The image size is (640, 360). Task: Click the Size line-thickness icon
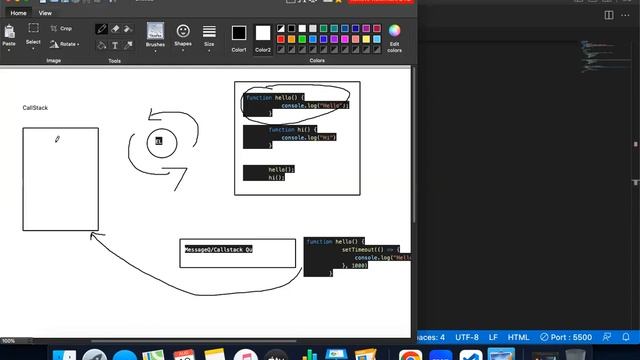pos(209,31)
